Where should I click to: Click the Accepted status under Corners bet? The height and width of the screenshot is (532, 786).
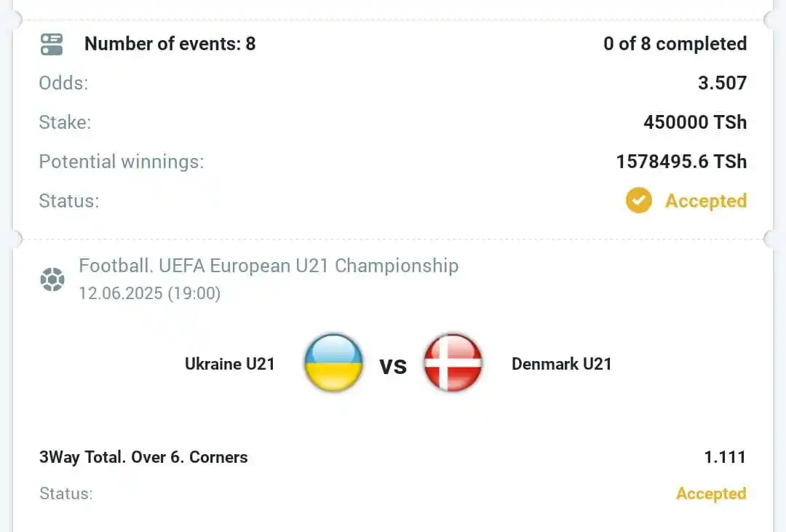(711, 494)
